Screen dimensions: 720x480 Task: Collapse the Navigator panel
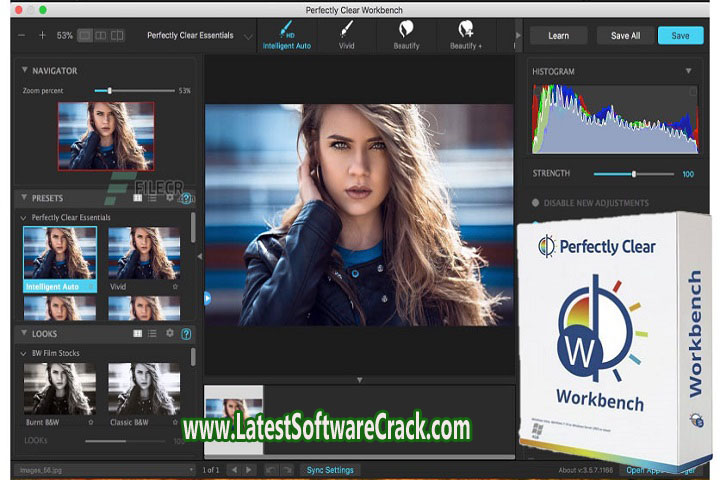[24, 71]
